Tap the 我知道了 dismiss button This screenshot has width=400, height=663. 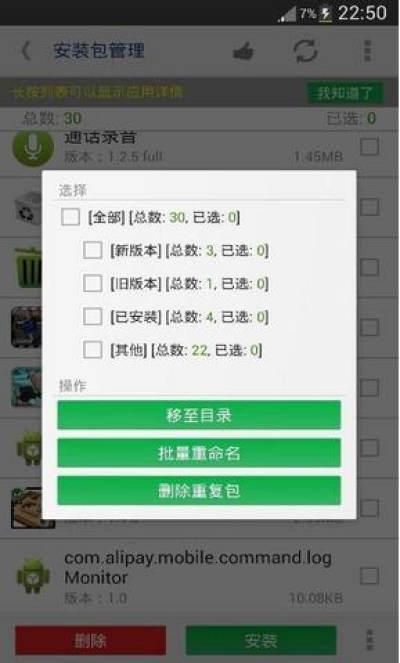345,93
